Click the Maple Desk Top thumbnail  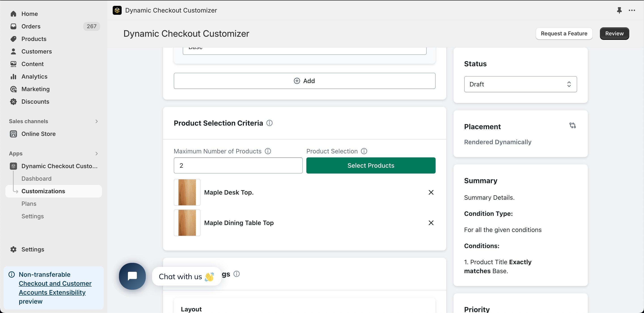click(187, 192)
